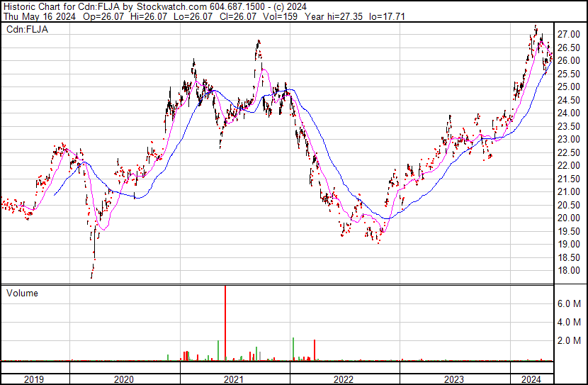Viewport: 588px width, 385px height.
Task: Click the tallest red volume bar in 2021
Action: 225,323
